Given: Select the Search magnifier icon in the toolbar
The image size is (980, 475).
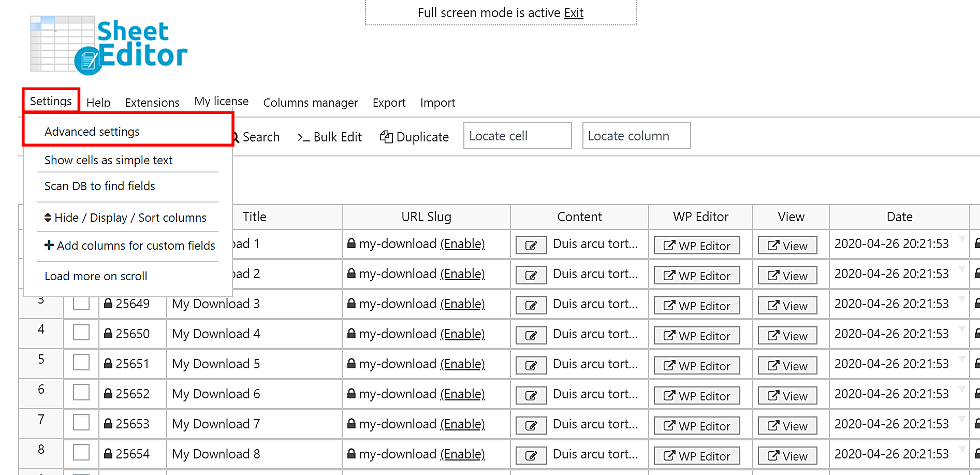Looking at the screenshot, I should (236, 137).
